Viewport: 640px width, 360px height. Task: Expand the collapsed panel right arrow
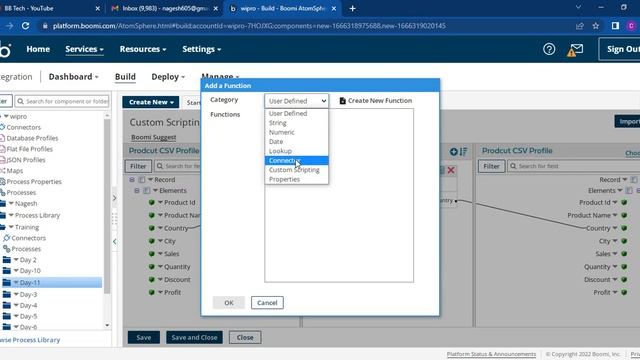114,198
